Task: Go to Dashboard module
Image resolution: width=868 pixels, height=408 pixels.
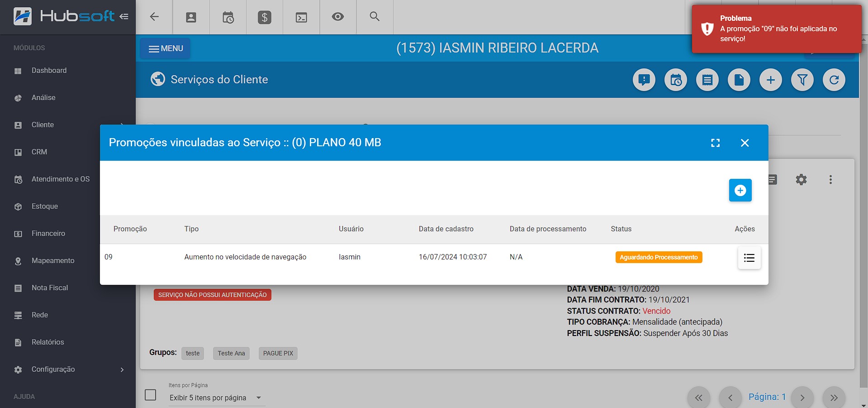Action: point(49,71)
